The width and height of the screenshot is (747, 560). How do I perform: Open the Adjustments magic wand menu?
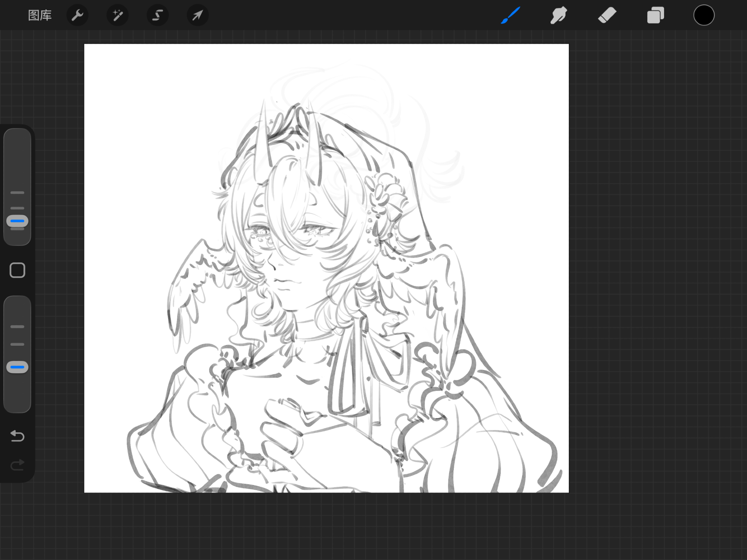(x=118, y=15)
